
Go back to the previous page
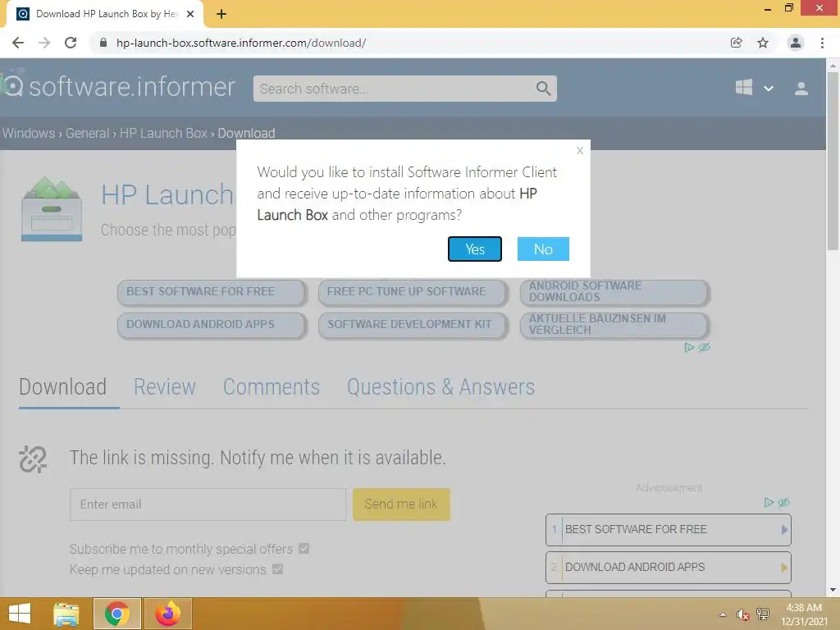point(18,43)
